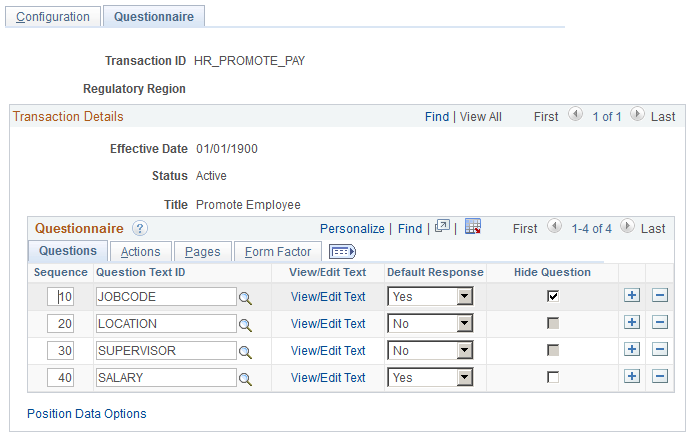The width and height of the screenshot is (695, 439).
Task: Open lookup for JOBCODE question text
Action: [x=245, y=298]
